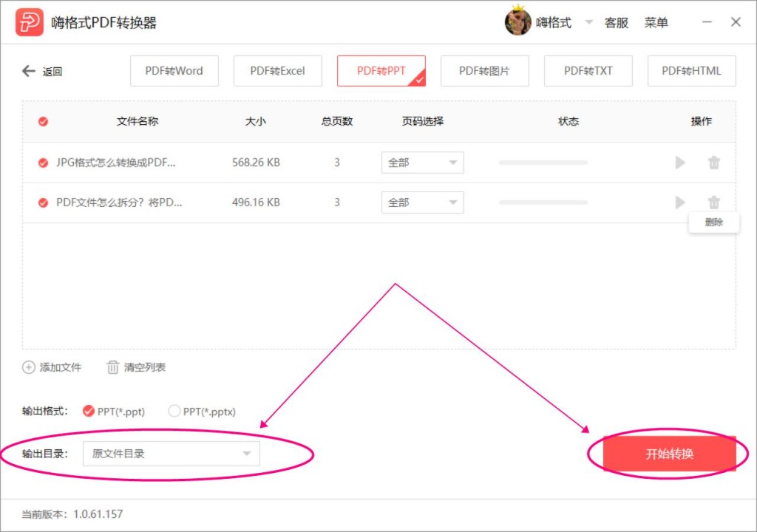
Task: Start converting the JPG格式怎么转换成PDF row with its play icon
Action: [x=680, y=163]
